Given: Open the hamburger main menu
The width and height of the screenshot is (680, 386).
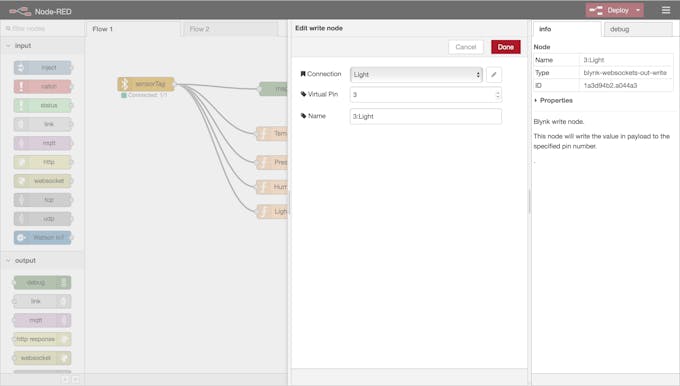Looking at the screenshot, I should tap(666, 10).
